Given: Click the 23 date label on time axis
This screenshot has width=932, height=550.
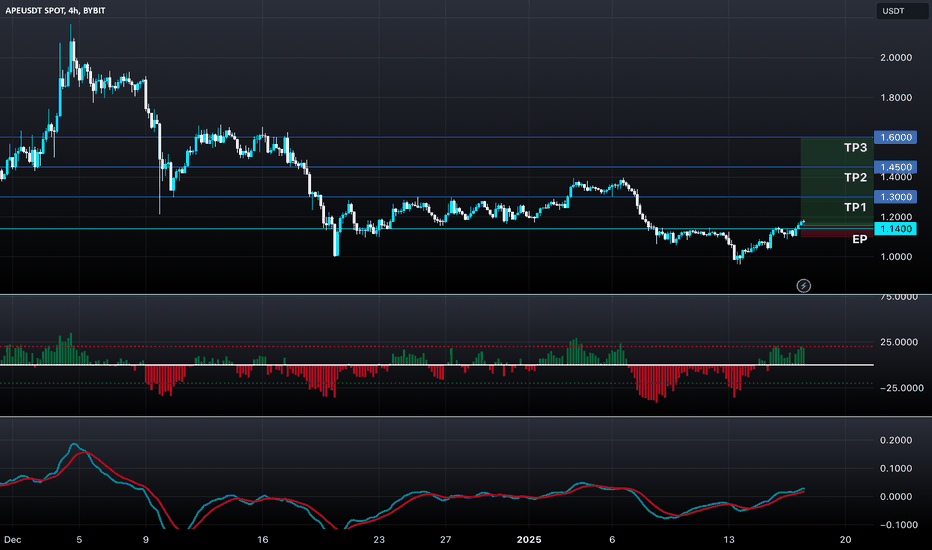Looking at the screenshot, I should coord(379,540).
